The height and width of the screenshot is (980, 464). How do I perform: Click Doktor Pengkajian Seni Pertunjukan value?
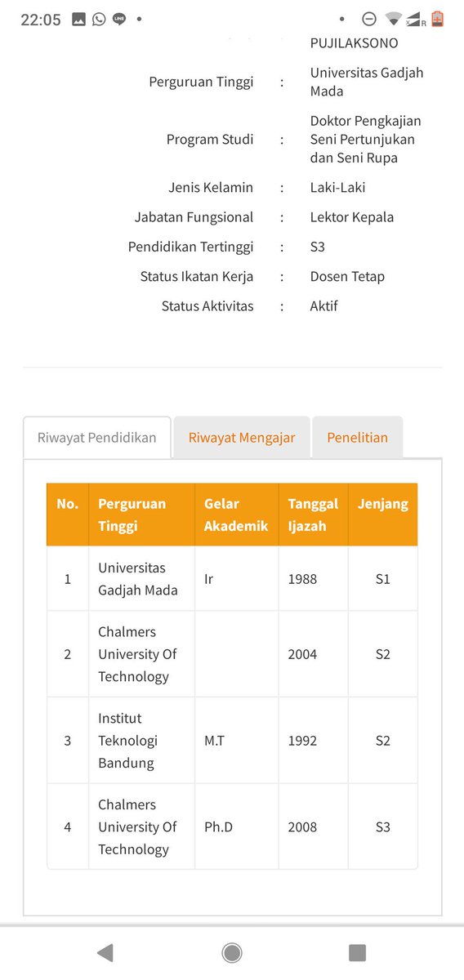tap(366, 139)
